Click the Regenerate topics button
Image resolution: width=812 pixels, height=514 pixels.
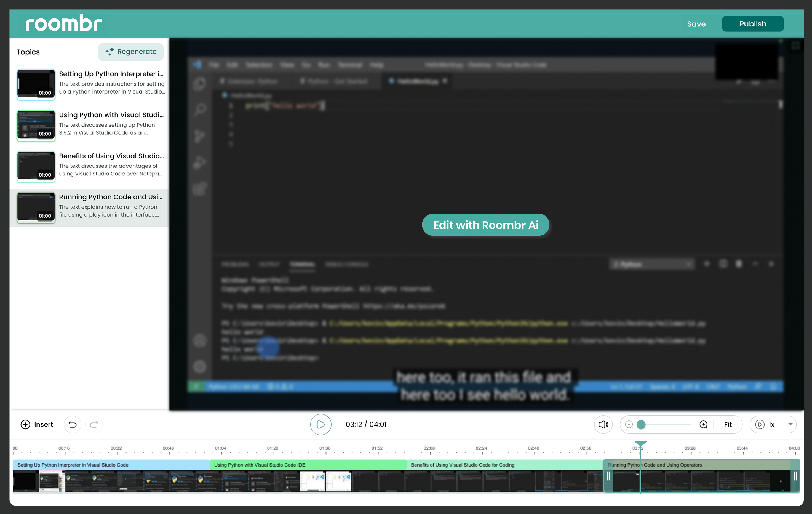[130, 52]
